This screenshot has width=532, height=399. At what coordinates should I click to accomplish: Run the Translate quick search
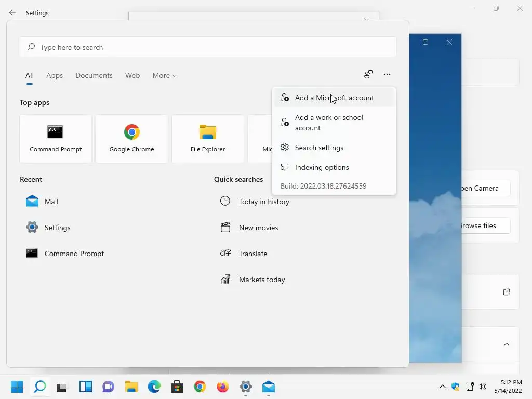(x=244, y=254)
